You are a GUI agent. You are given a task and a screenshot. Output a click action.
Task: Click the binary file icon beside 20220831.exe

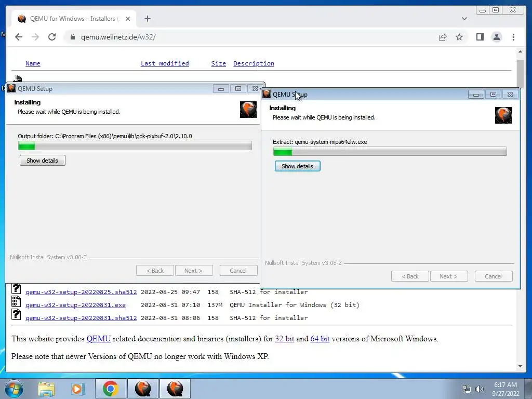click(16, 302)
